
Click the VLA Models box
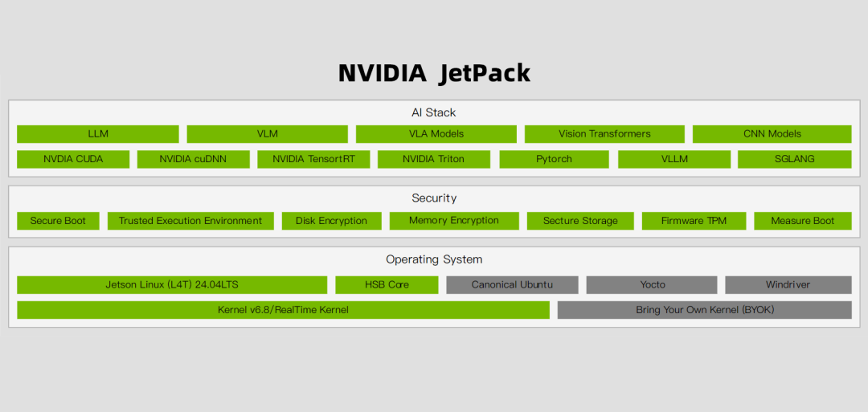pyautogui.click(x=436, y=134)
